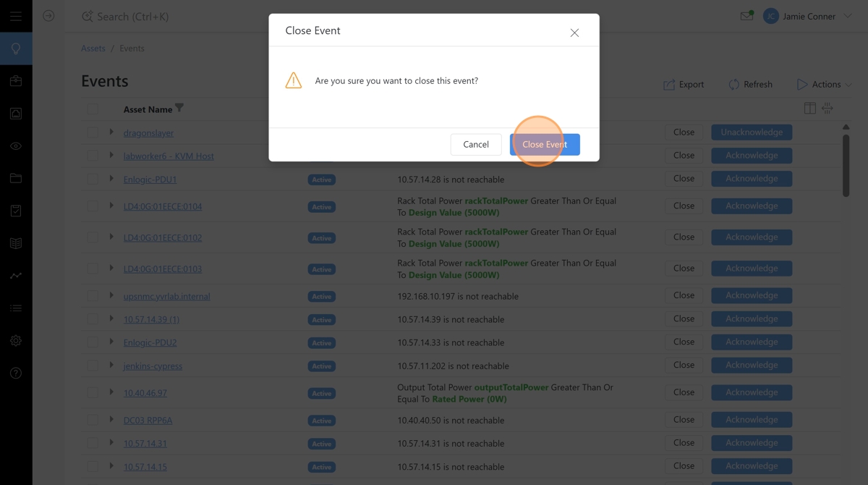Screen dimensions: 868x485
Task: Open the Jamie Conner user dropdown
Action: click(x=808, y=16)
